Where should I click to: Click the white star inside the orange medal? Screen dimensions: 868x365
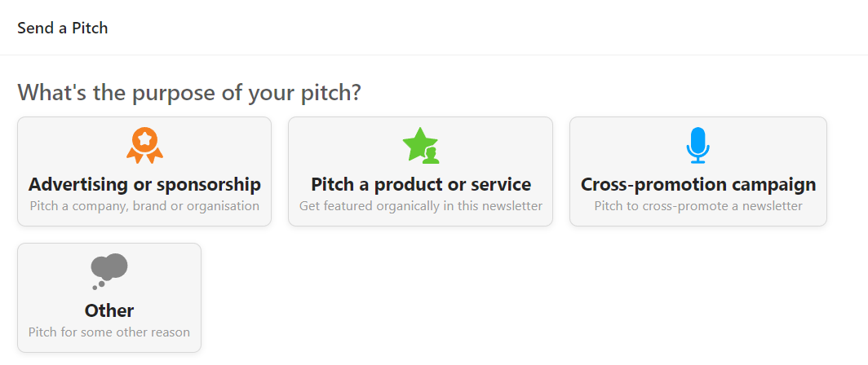pos(144,139)
